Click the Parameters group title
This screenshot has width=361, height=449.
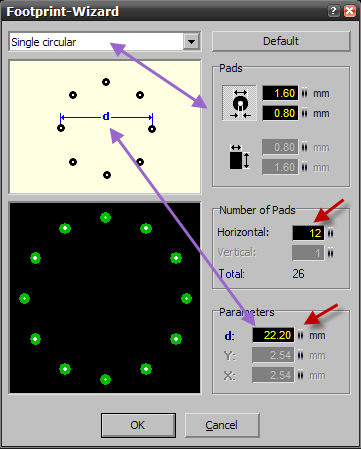click(x=247, y=312)
